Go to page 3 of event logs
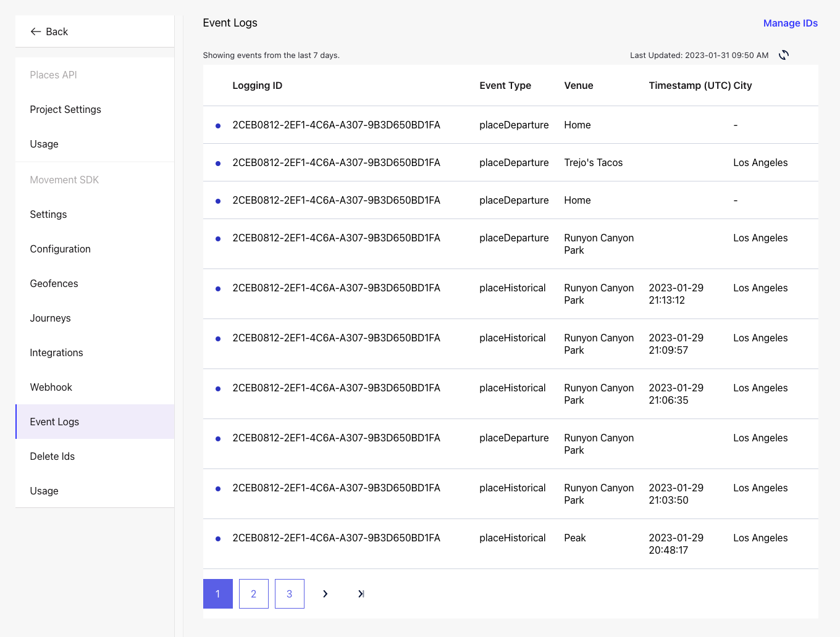This screenshot has width=840, height=637. click(289, 594)
